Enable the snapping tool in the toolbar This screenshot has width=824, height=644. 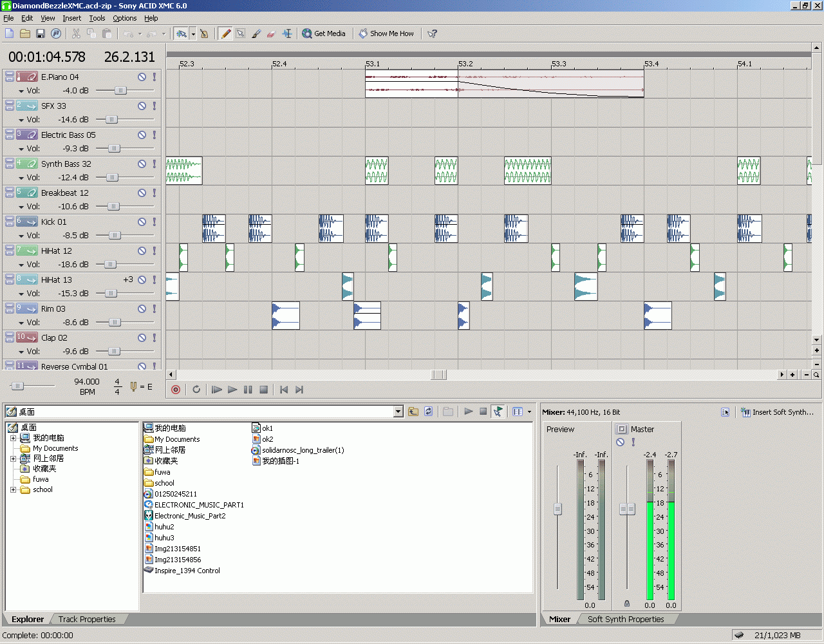tap(182, 33)
